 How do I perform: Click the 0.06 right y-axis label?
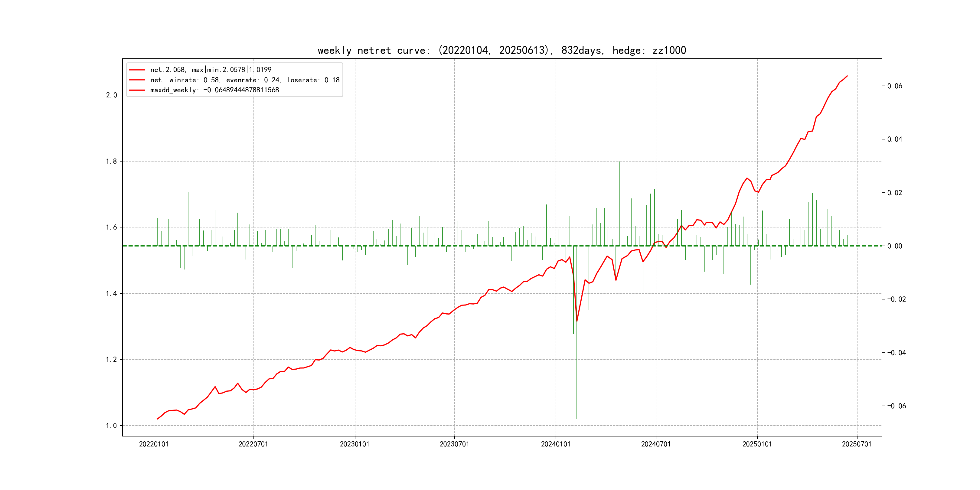[x=895, y=86]
